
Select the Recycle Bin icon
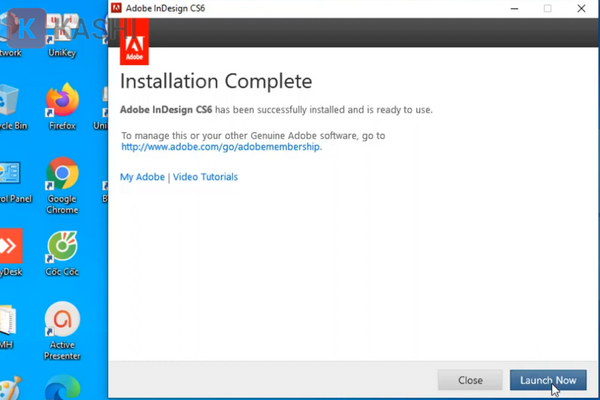9,100
